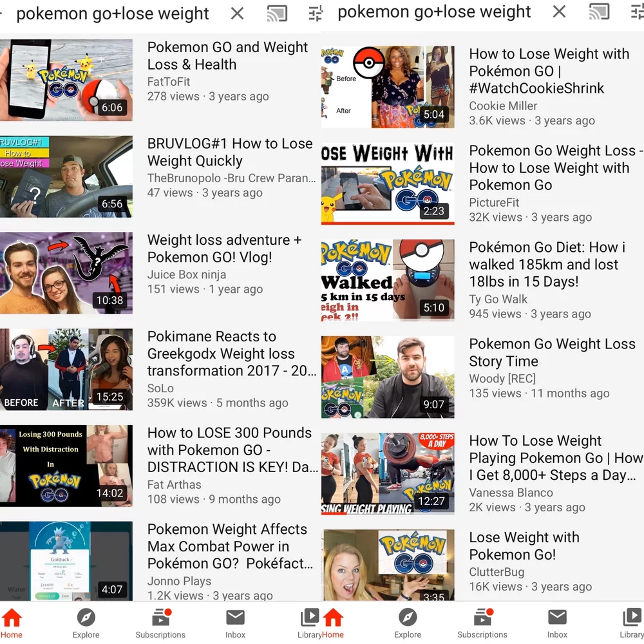
Task: Open the Explore tab in the left screen
Action: pos(86,623)
